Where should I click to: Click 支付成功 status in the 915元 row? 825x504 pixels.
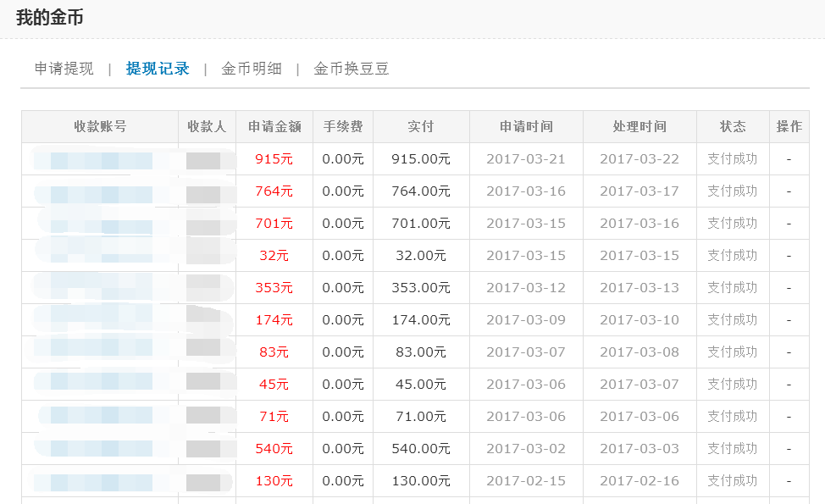(733, 159)
